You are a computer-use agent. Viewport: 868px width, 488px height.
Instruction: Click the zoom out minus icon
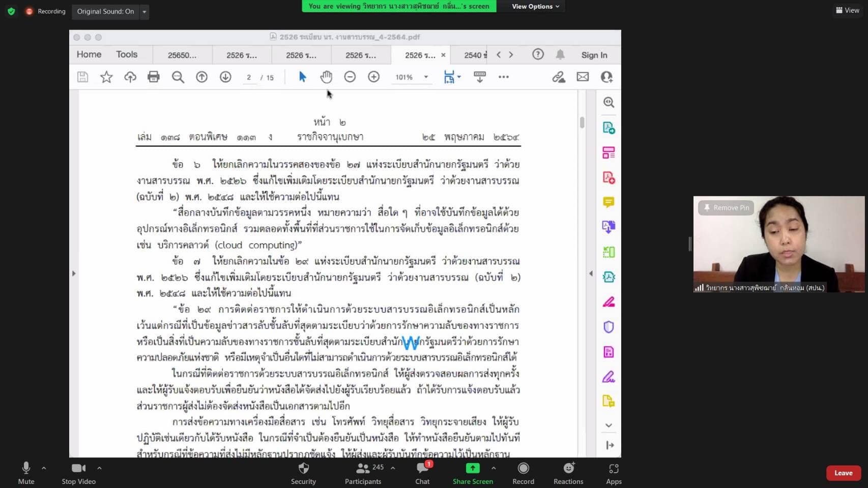pyautogui.click(x=350, y=77)
